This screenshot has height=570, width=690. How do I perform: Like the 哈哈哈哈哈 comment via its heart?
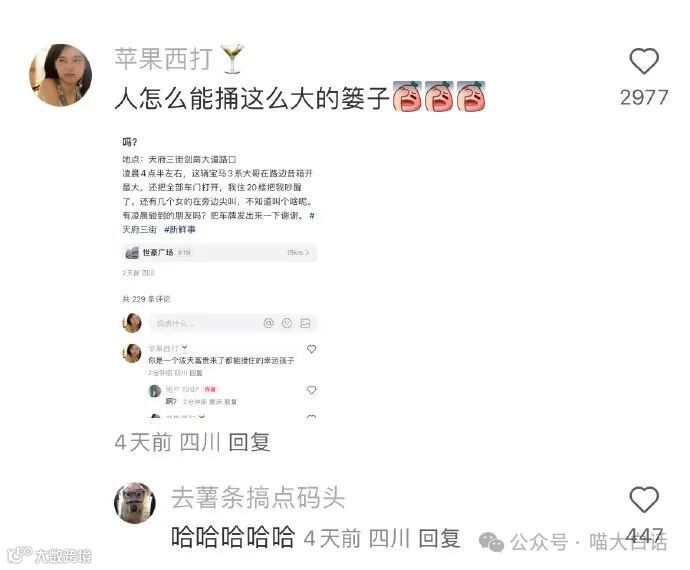[644, 500]
